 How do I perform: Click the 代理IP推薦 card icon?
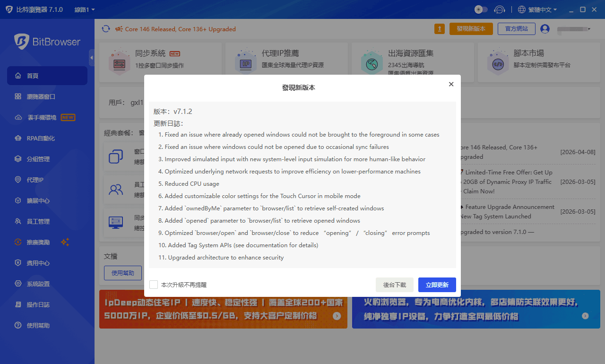pos(245,63)
